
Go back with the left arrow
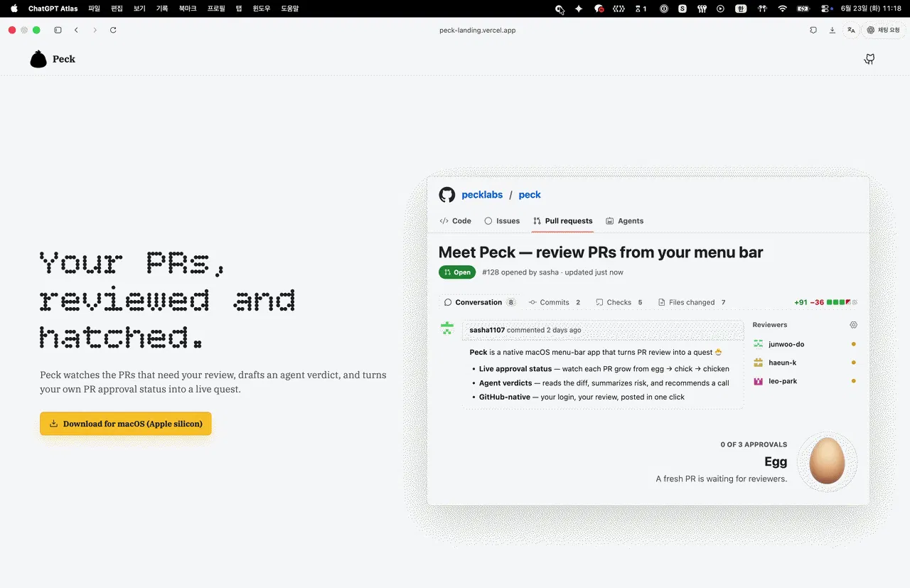point(76,30)
